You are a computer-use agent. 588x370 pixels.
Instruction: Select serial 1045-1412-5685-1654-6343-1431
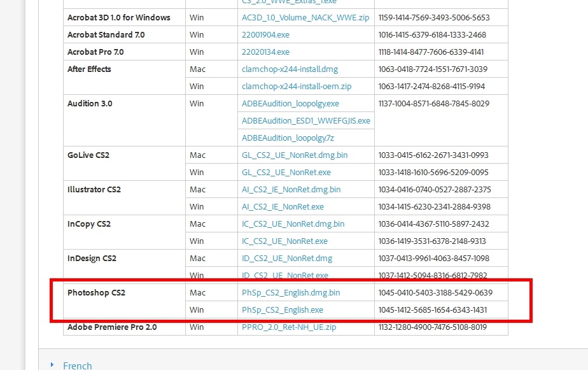[x=433, y=310]
